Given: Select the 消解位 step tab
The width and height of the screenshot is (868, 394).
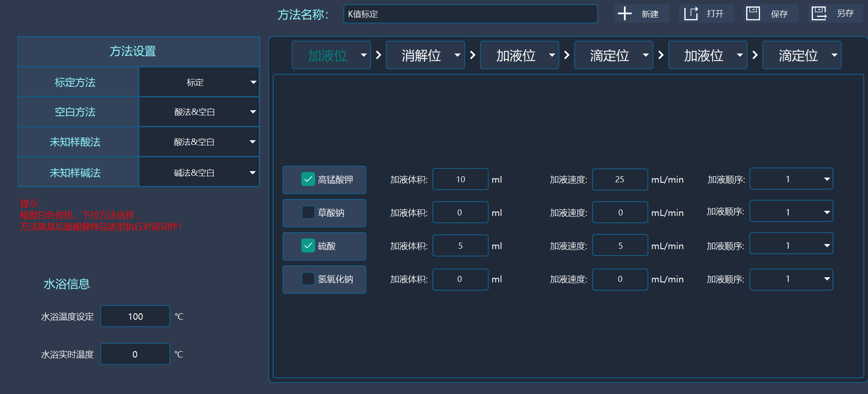Looking at the screenshot, I should [x=421, y=55].
